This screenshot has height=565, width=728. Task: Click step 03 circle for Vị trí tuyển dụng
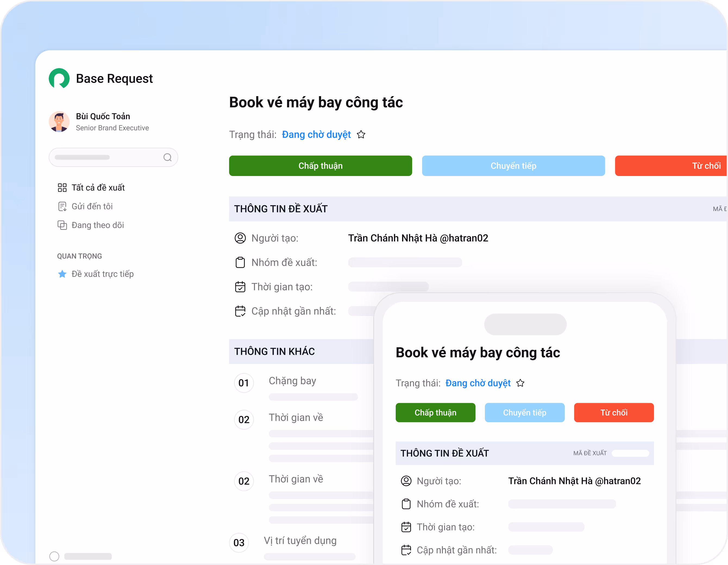[239, 543]
